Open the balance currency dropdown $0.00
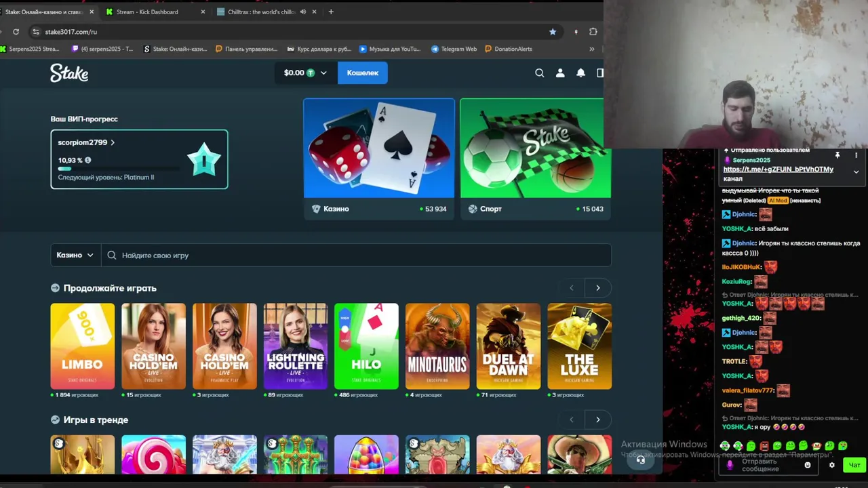868x488 pixels. (305, 73)
